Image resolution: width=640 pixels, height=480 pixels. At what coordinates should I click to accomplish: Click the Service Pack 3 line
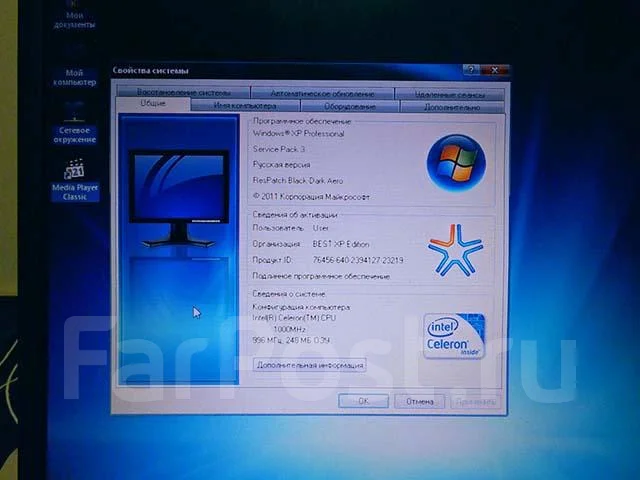tap(279, 149)
